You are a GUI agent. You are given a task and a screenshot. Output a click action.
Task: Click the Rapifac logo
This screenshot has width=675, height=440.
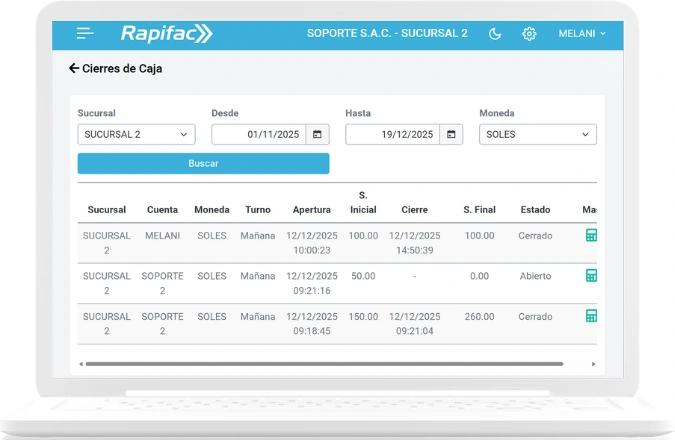coord(167,34)
